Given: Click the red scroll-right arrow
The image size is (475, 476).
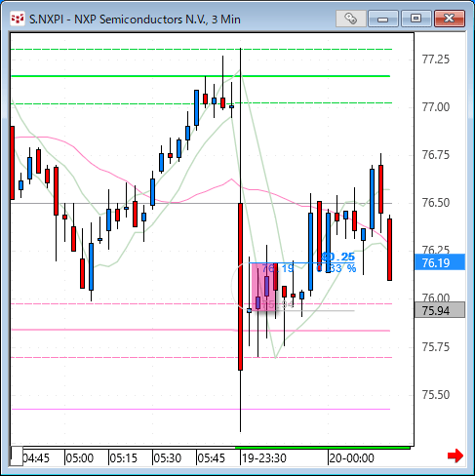Looking at the screenshot, I should click(455, 456).
